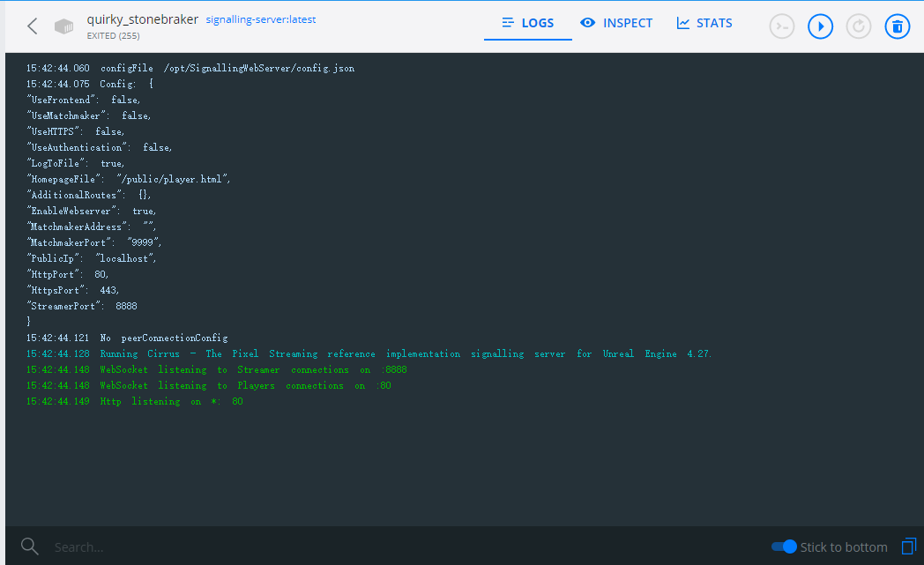This screenshot has height=565, width=924.
Task: Go back using the left arrow
Action: pyautogui.click(x=32, y=26)
